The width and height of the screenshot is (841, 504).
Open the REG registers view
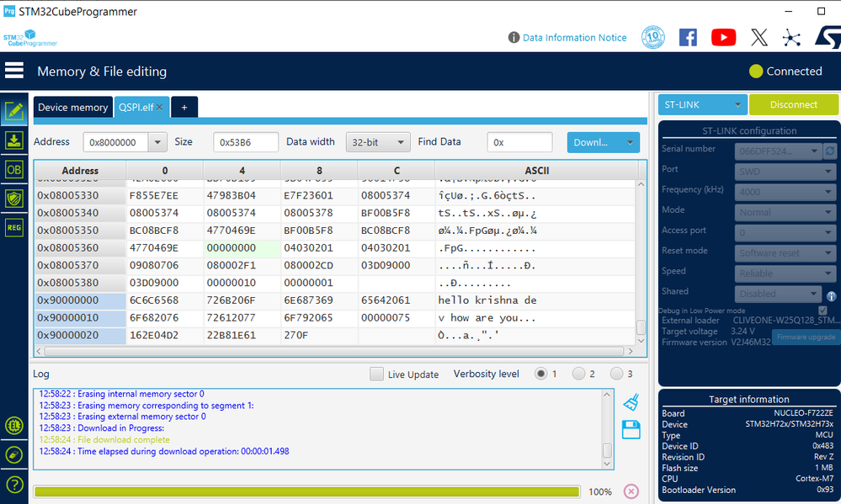(14, 227)
